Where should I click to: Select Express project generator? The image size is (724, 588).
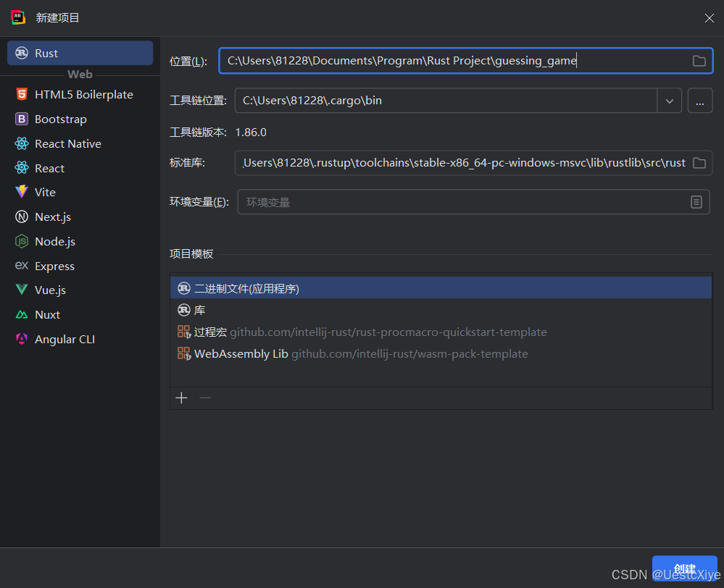click(x=80, y=266)
